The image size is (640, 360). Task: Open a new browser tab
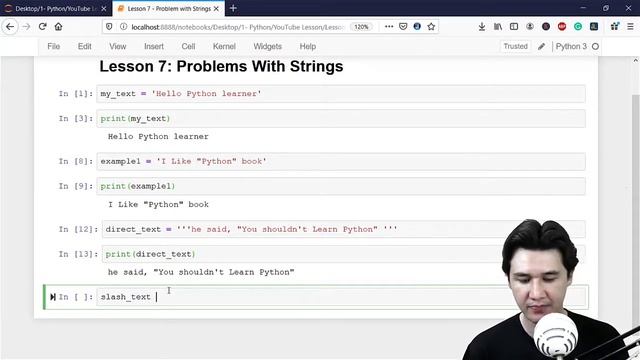tap(233, 8)
